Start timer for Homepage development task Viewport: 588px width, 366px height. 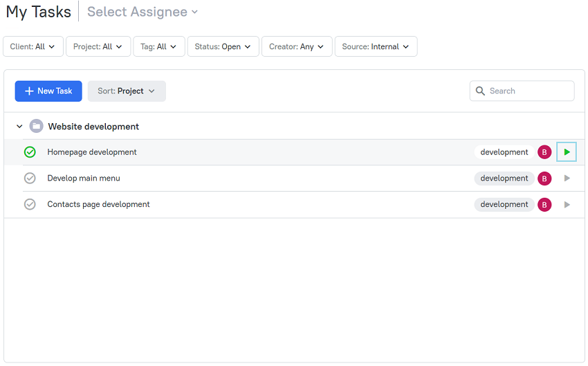coord(567,152)
